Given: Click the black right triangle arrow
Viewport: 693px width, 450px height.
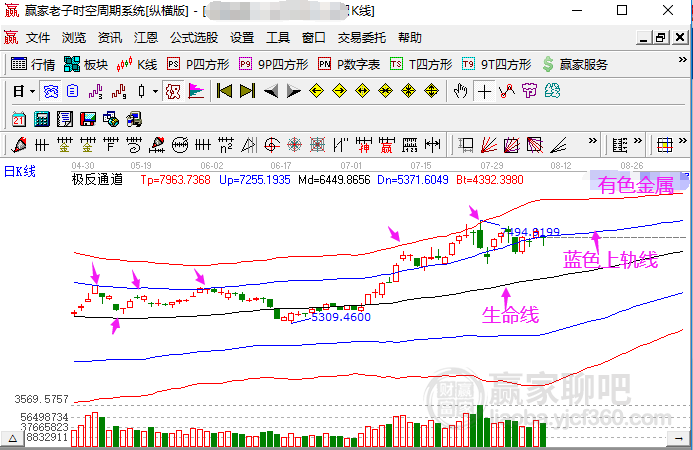Looking at the screenshot, I should [293, 92].
